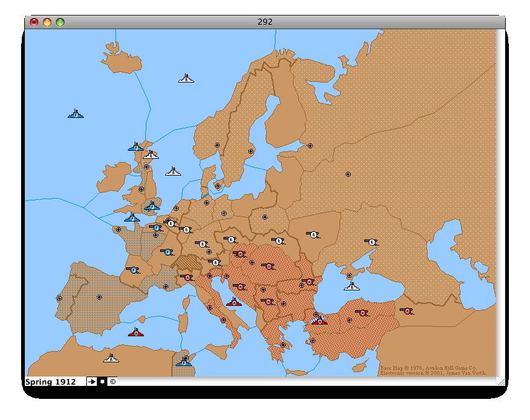Select the white fleet in the Black Sea
Screen dimensions: 530x420
coord(352,286)
